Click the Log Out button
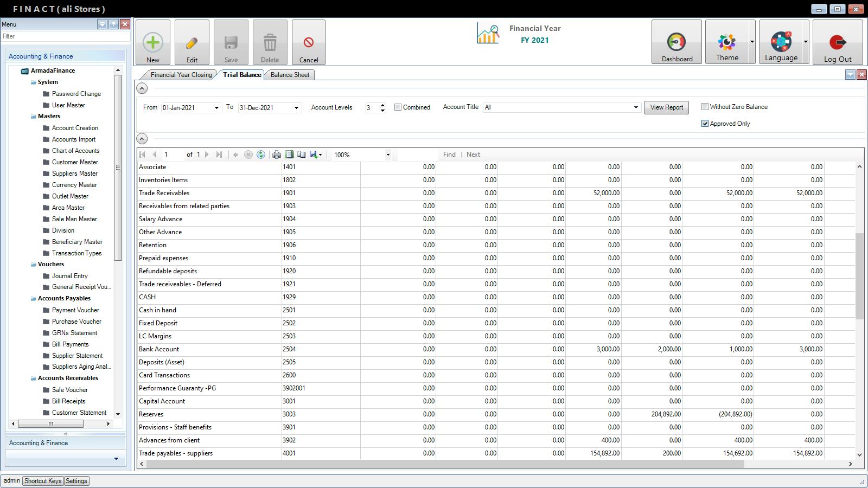This screenshot has height=488, width=868. coord(837,43)
